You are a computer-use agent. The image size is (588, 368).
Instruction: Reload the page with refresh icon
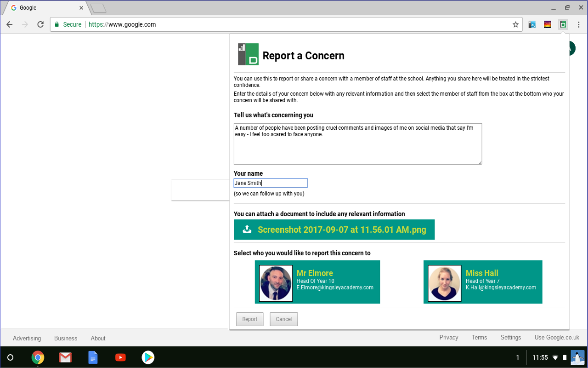[x=40, y=24]
